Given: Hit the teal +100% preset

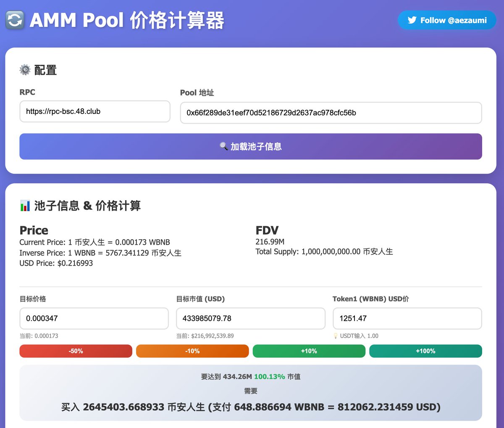Looking at the screenshot, I should (425, 351).
